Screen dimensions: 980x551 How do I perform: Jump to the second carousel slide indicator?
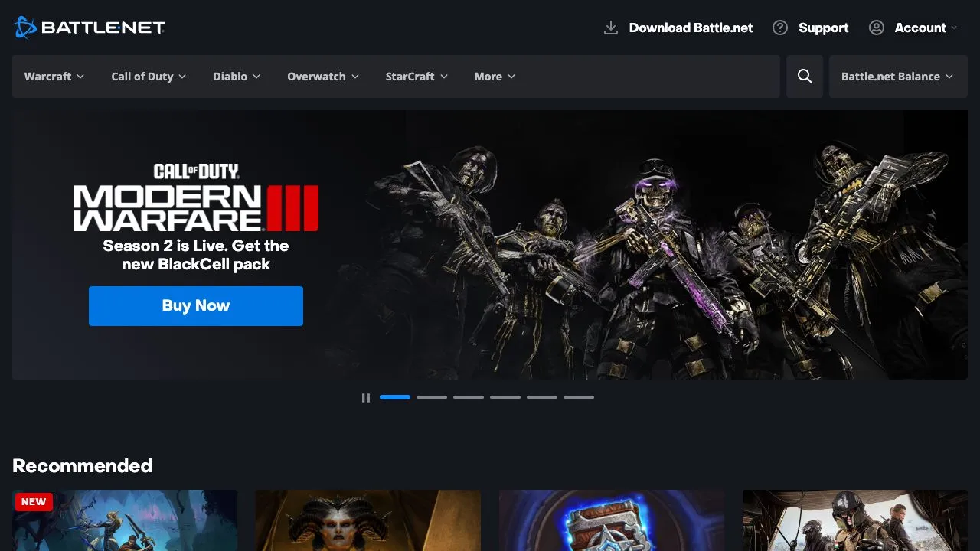pyautogui.click(x=432, y=397)
